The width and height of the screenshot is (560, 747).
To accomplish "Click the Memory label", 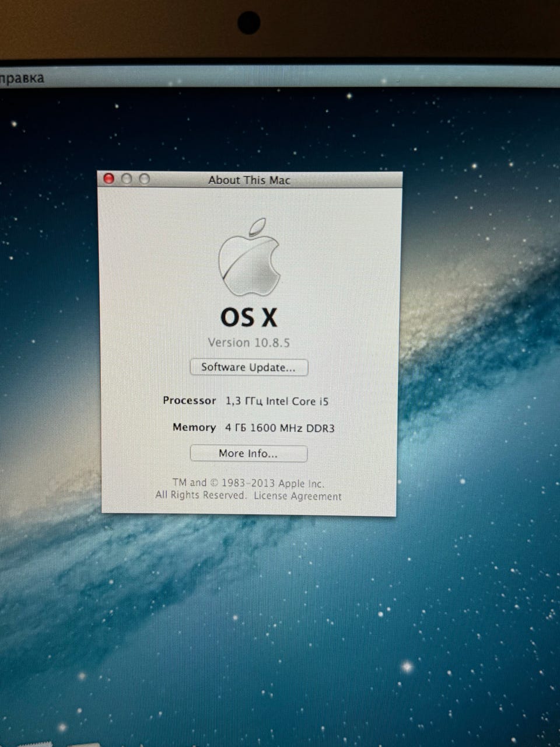I will (x=194, y=427).
